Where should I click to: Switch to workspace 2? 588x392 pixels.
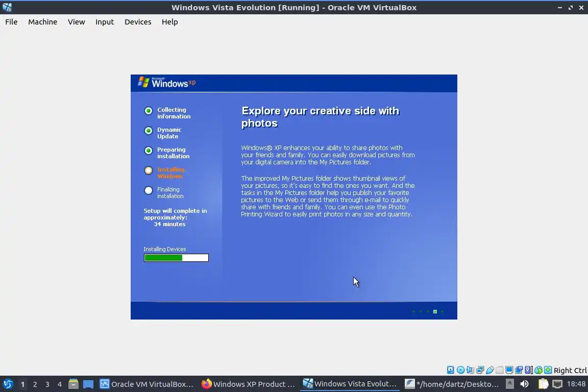(35, 384)
